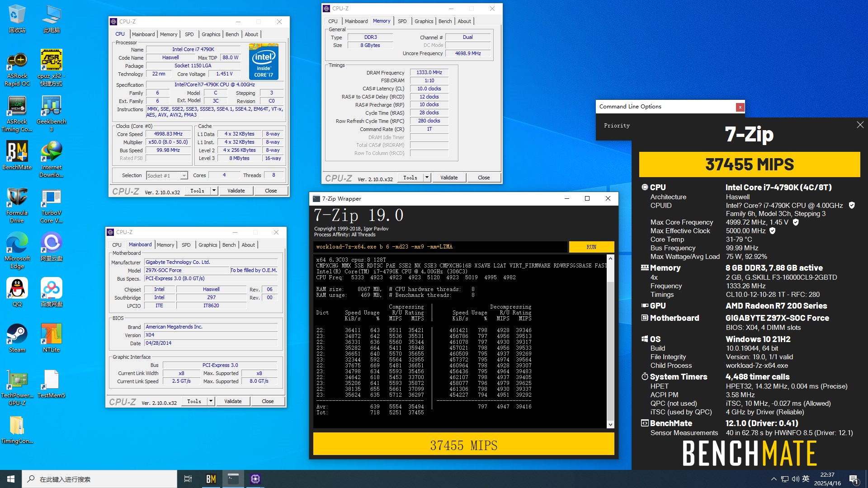868x488 pixels.
Task: Open Graphics tab in top-left CPU-Z window
Action: pos(211,34)
